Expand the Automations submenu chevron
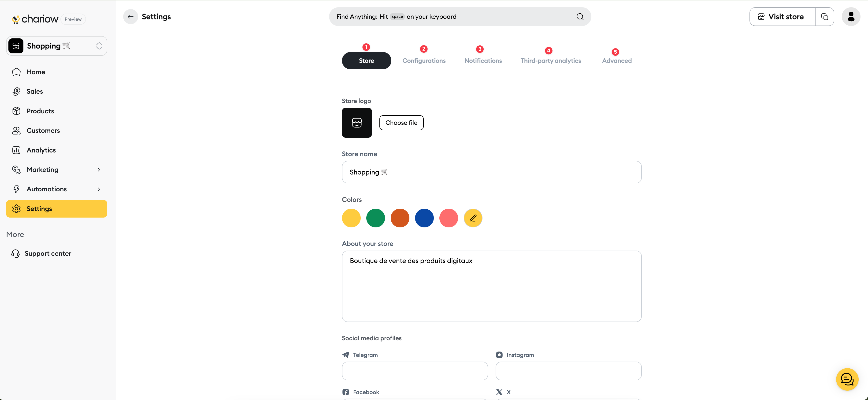 99,189
